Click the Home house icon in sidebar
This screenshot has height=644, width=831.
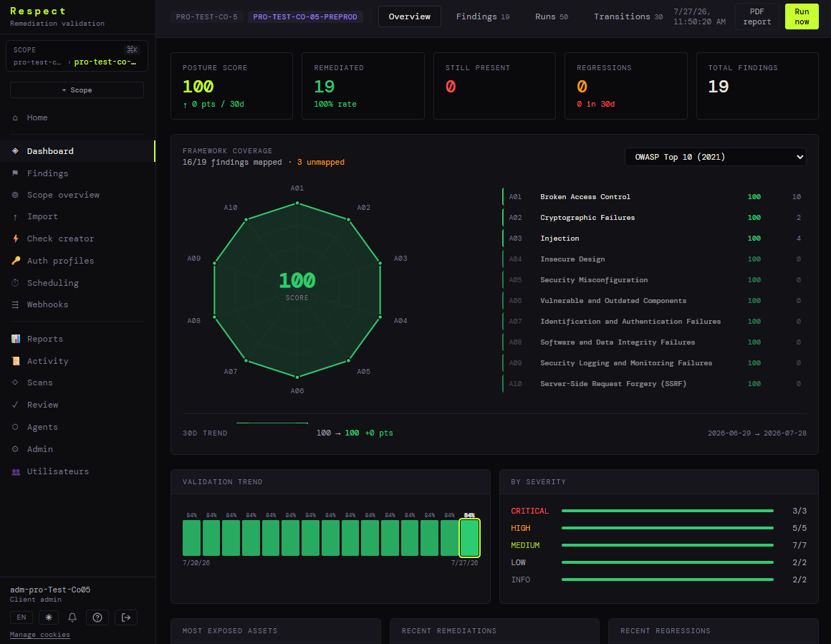pyautogui.click(x=15, y=117)
